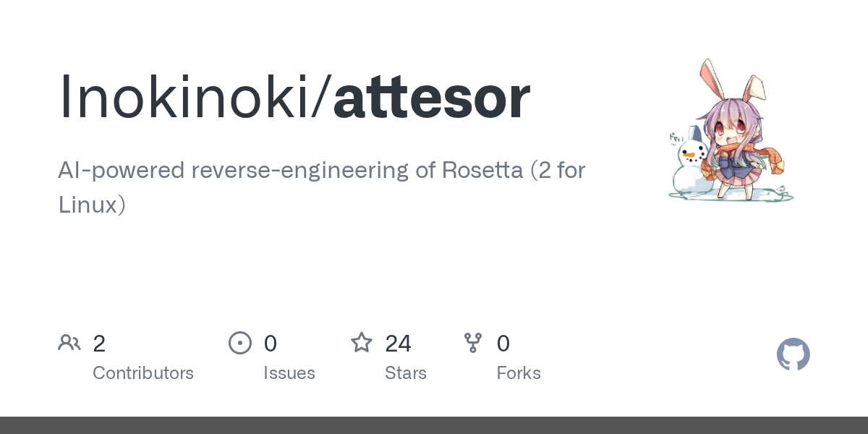The image size is (868, 434).
Task: Click the Stars label
Action: pos(406,373)
